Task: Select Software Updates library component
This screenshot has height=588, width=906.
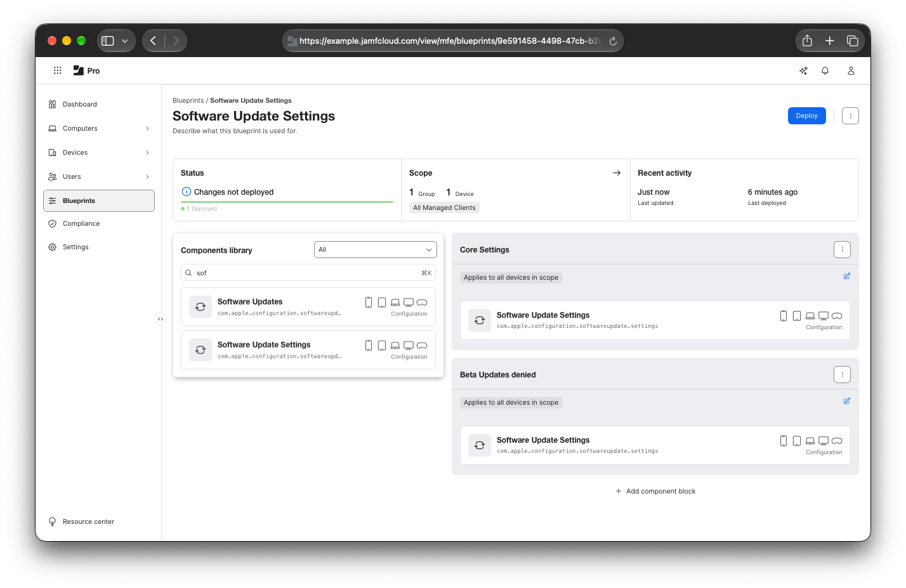Action: tap(308, 307)
